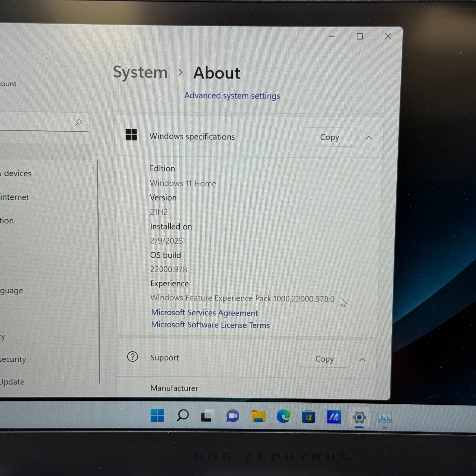Select the 'devices' item in the sidebar
This screenshot has height=476, width=476.
click(17, 173)
